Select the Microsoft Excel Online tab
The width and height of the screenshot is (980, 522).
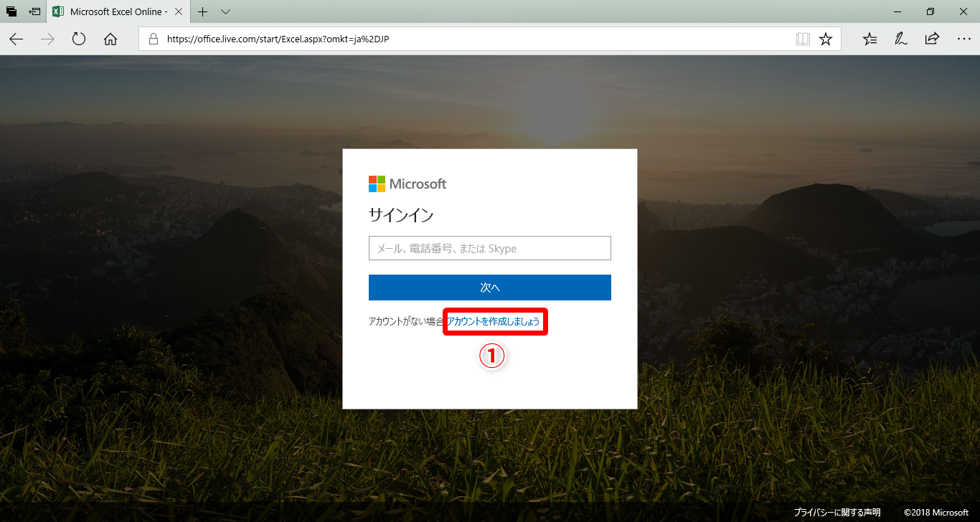click(118, 12)
